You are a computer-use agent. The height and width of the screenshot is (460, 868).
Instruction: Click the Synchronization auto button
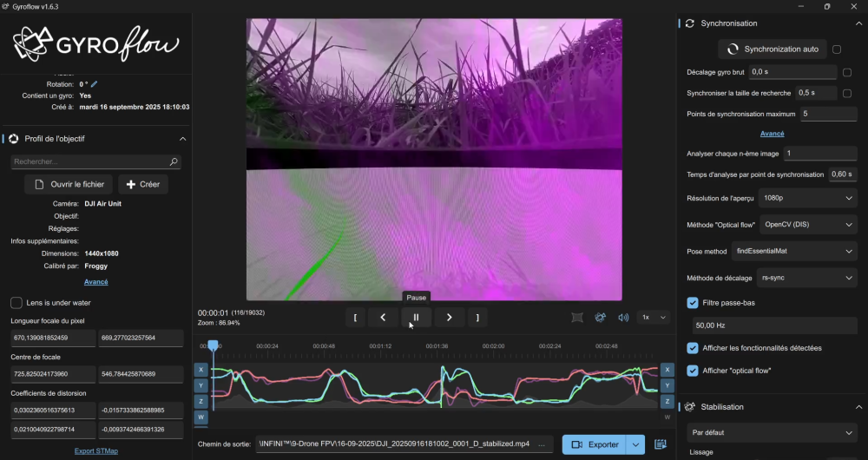click(772, 49)
